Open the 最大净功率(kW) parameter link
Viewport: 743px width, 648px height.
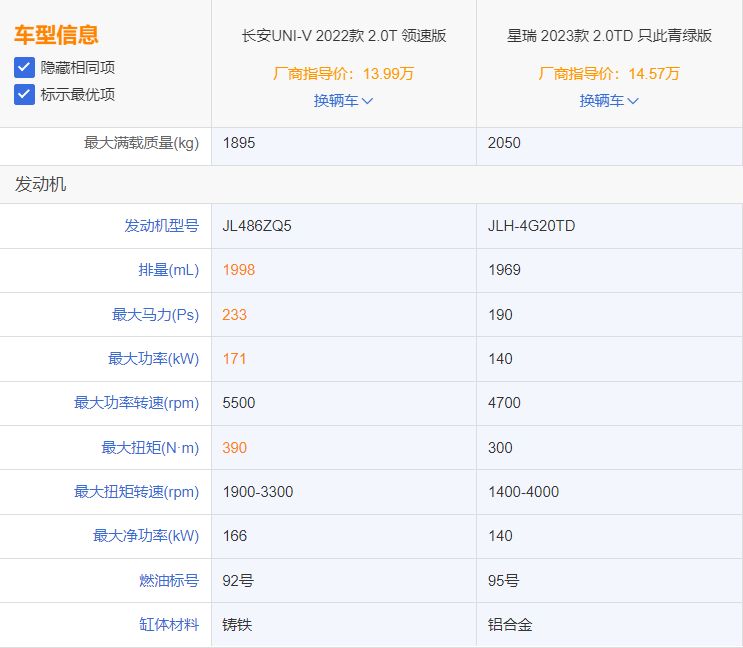pyautogui.click(x=146, y=536)
